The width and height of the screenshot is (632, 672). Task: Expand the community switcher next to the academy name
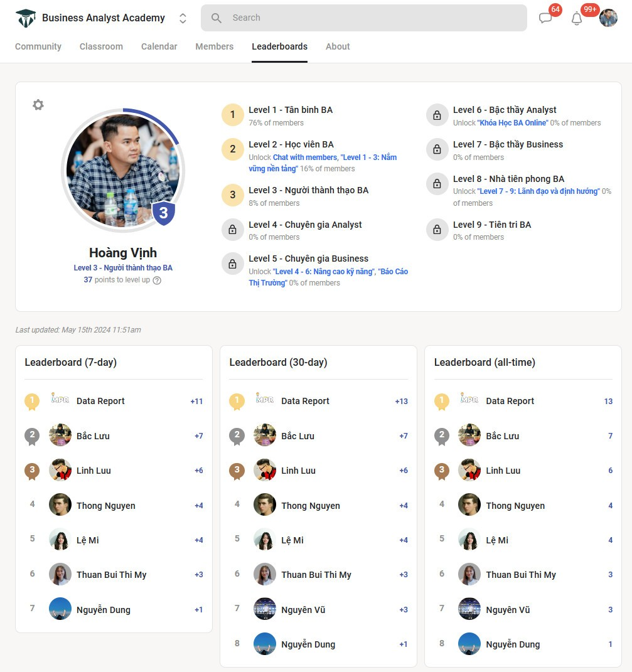182,18
